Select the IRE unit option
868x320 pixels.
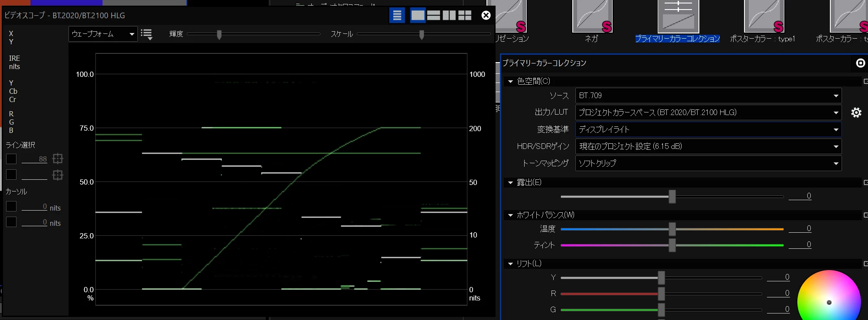[14, 58]
